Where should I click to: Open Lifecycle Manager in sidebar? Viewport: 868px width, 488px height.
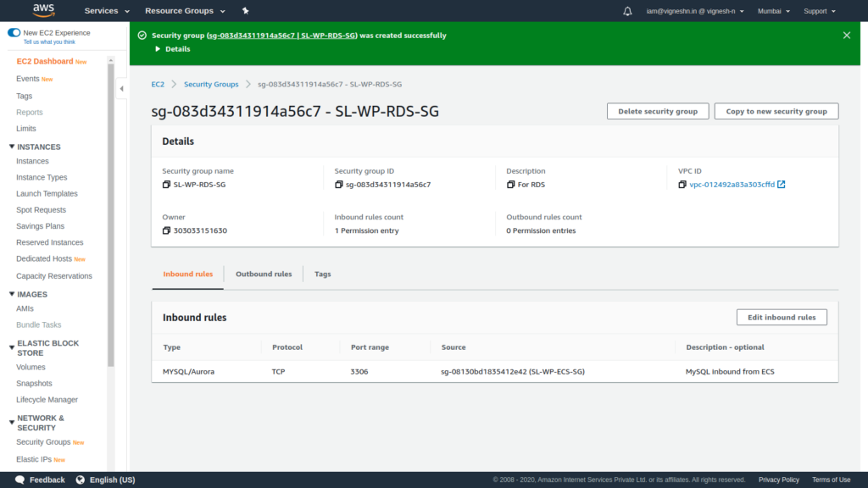[47, 400]
